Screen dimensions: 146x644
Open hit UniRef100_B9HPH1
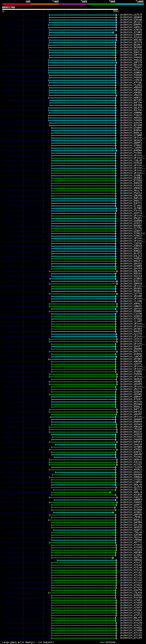coord(131,25)
